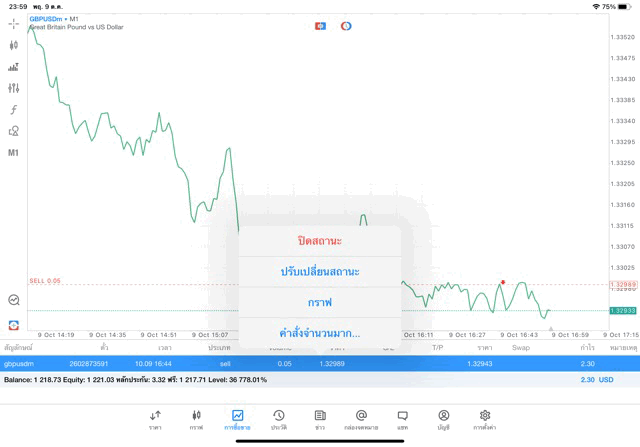Select the crosshair tool in left toolbar
Screen dimensions: 640x447
coord(14,23)
